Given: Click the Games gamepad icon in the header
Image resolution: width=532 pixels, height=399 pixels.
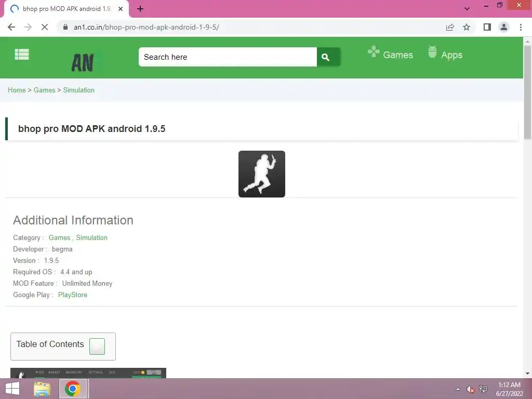Looking at the screenshot, I should tap(374, 51).
